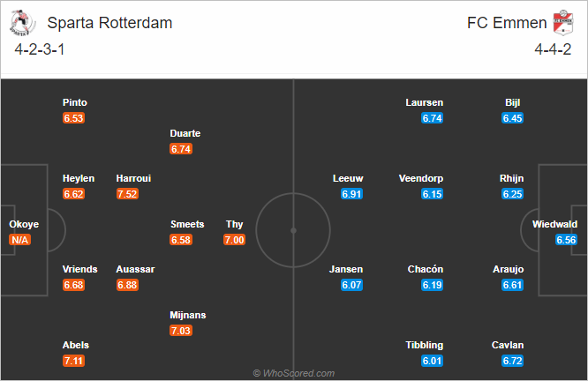
Task: Click the FC Emmen club crest
Action: tap(563, 23)
